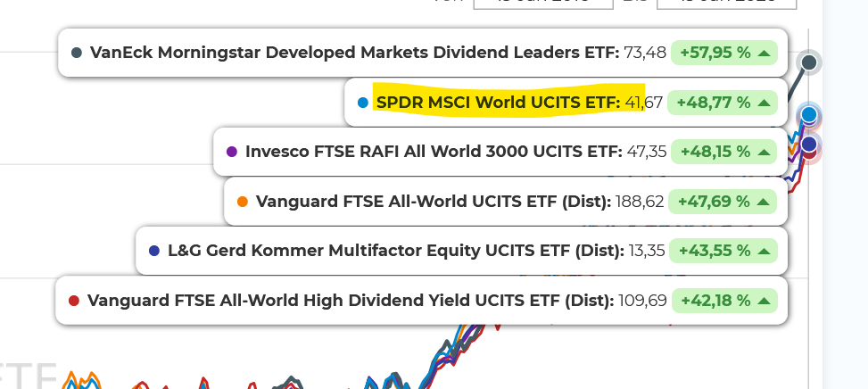Click the up-arrow next to +48,77 %
This screenshot has width=868, height=389.
pos(764,103)
